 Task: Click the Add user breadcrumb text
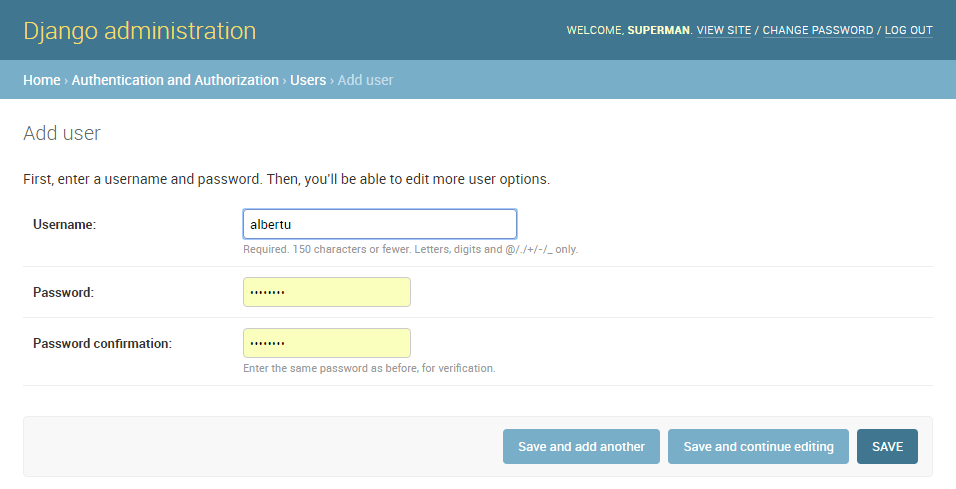pyautogui.click(x=365, y=80)
